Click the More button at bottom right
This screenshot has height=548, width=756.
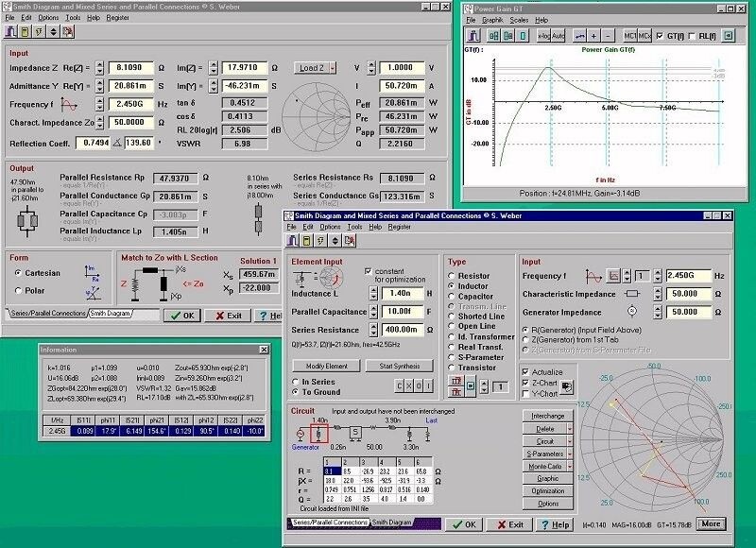(x=711, y=523)
